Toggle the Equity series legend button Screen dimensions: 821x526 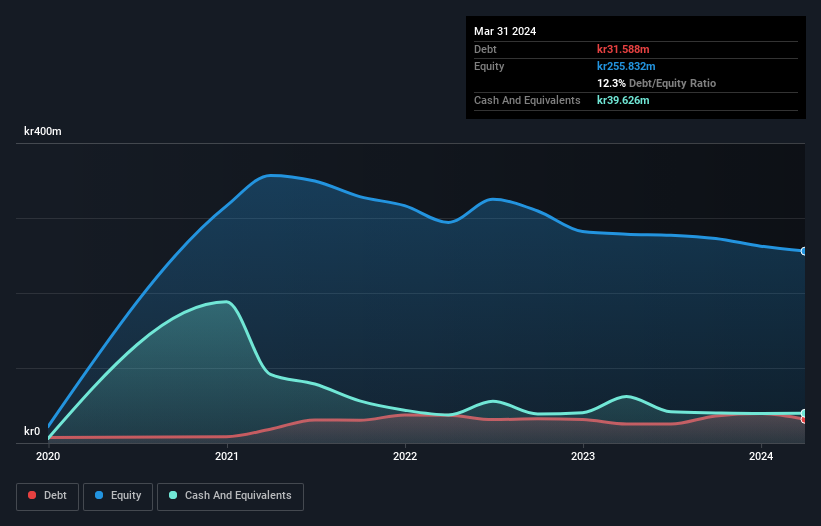tap(118, 496)
